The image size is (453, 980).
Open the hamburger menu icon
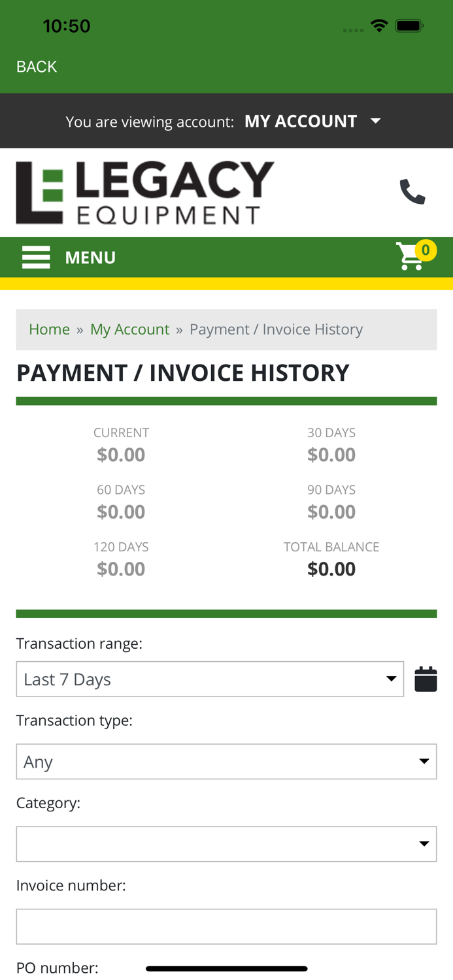(36, 257)
